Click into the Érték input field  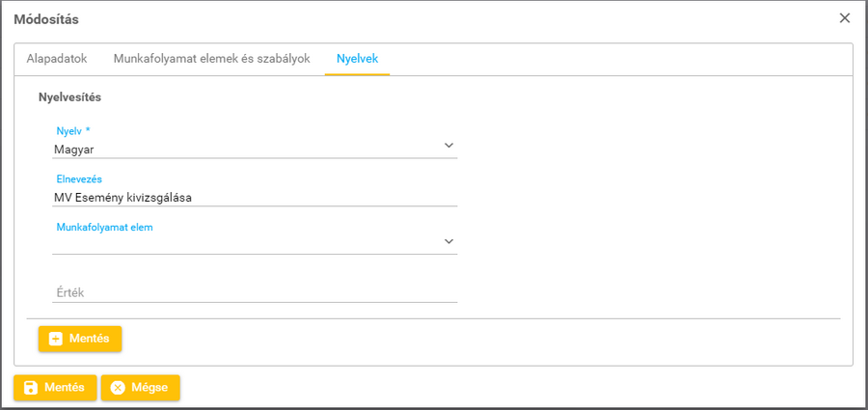pos(255,292)
